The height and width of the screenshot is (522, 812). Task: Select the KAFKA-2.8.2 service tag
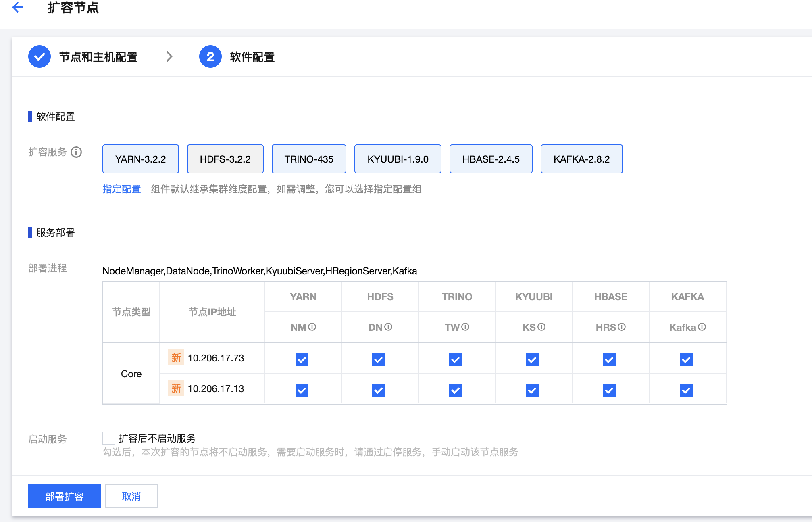581,159
